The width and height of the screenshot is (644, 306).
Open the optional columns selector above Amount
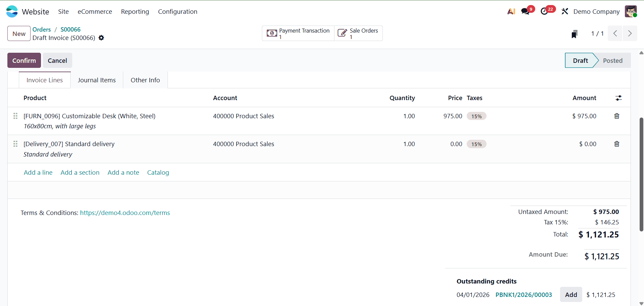tap(619, 98)
